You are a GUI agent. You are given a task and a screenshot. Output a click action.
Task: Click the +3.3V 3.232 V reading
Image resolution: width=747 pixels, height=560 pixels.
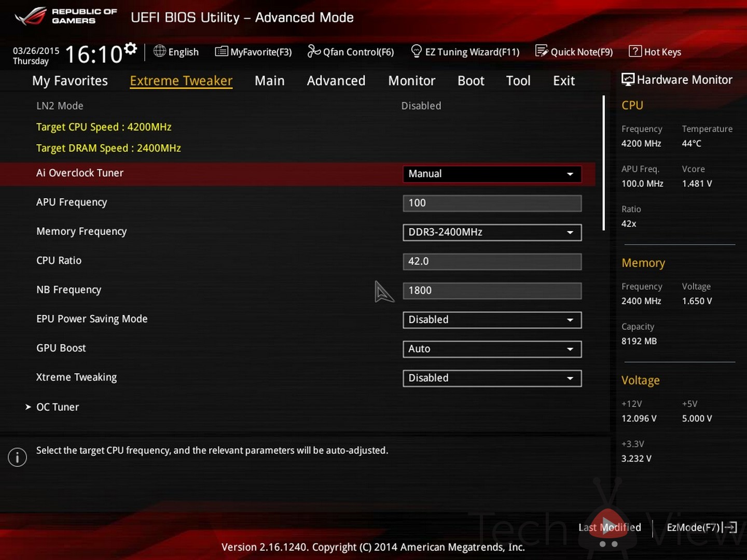(x=637, y=458)
